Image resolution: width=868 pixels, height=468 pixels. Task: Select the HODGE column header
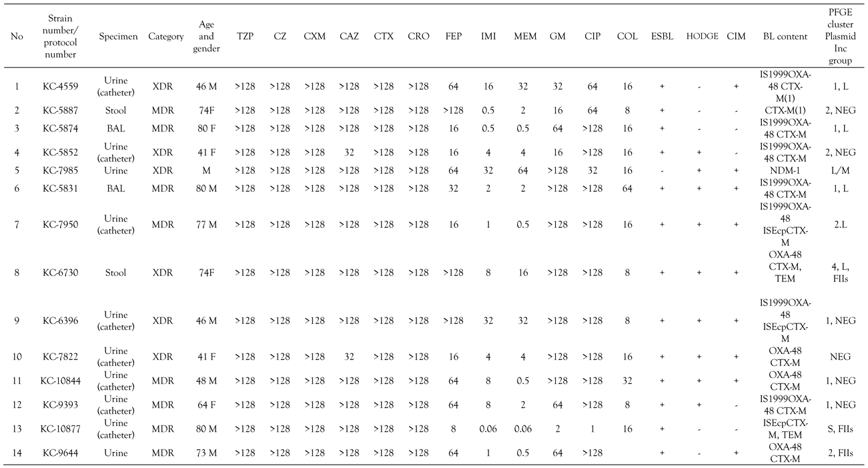click(702, 37)
